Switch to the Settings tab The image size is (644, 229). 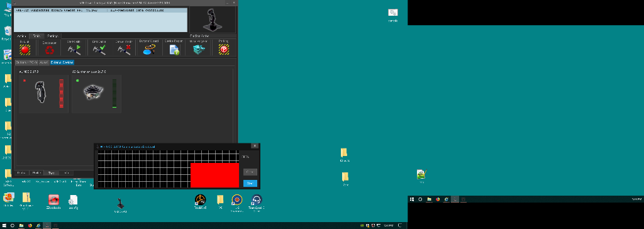coord(52,36)
